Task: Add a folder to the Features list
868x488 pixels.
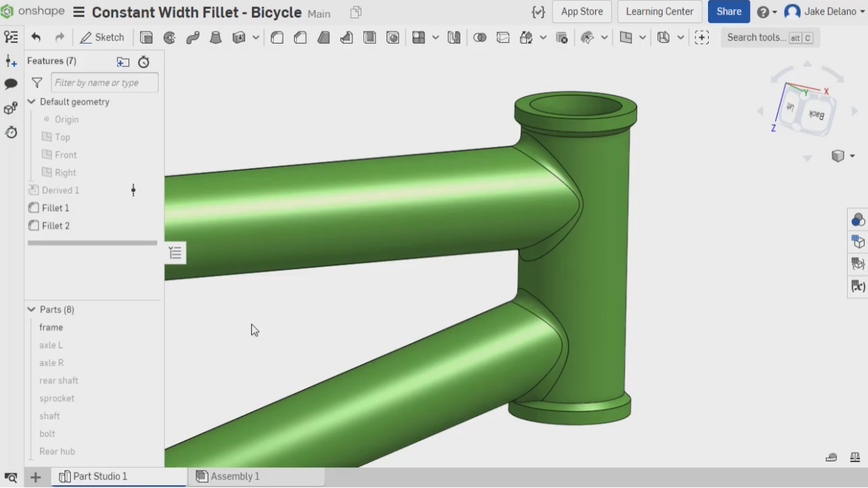Action: point(123,62)
